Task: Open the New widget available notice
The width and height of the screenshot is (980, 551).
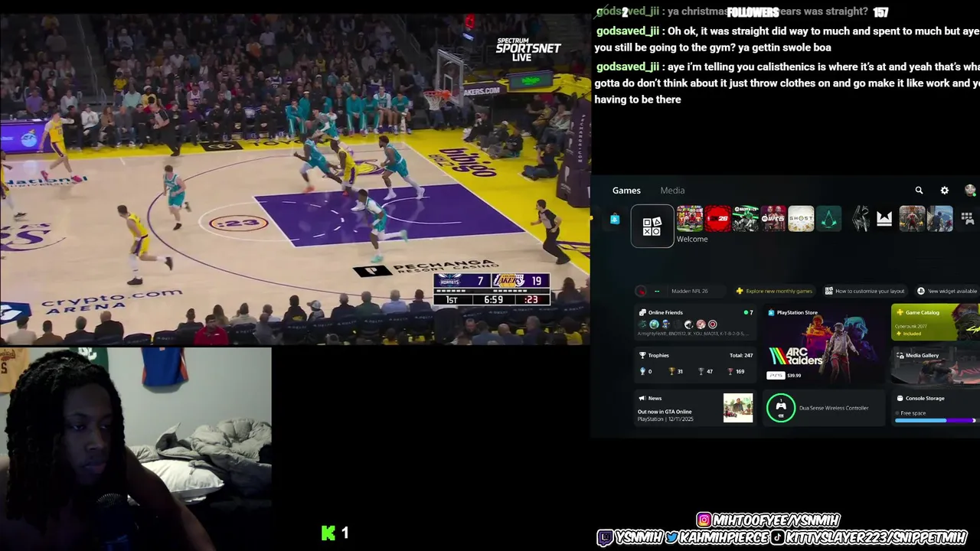Action: click(947, 291)
